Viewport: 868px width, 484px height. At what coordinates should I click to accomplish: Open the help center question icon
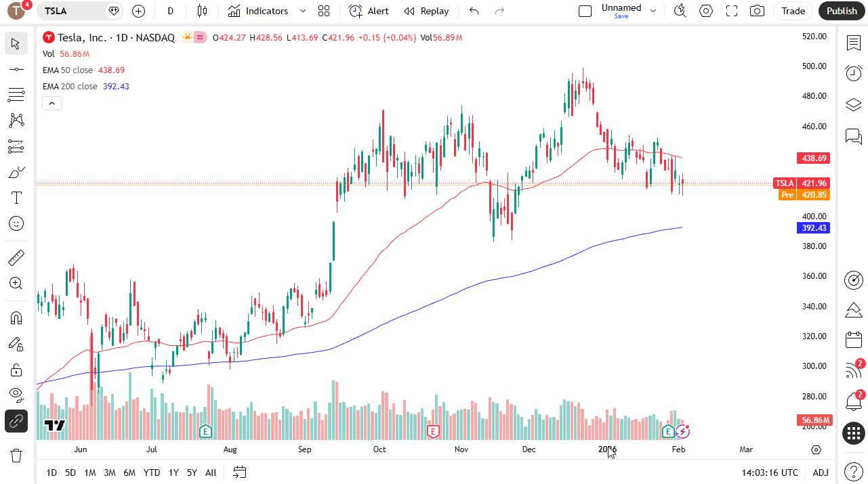point(854,471)
